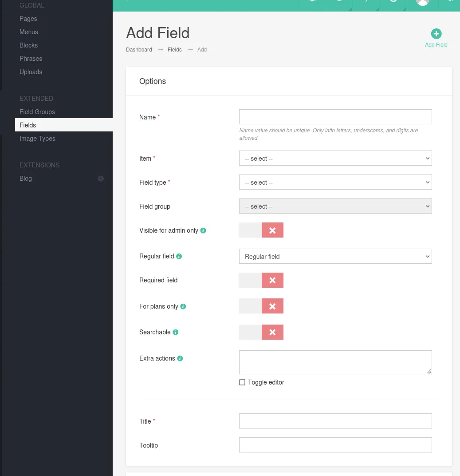Open Pages in the sidebar
Image resolution: width=460 pixels, height=476 pixels.
click(28, 19)
